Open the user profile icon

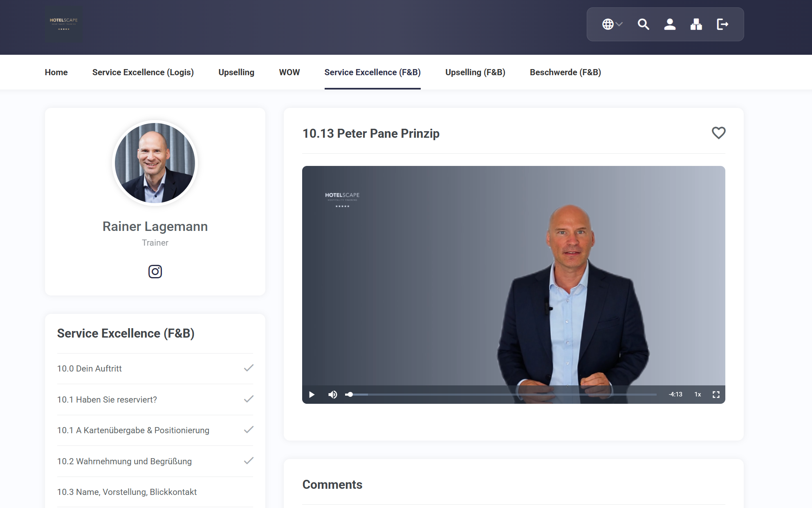pyautogui.click(x=670, y=24)
